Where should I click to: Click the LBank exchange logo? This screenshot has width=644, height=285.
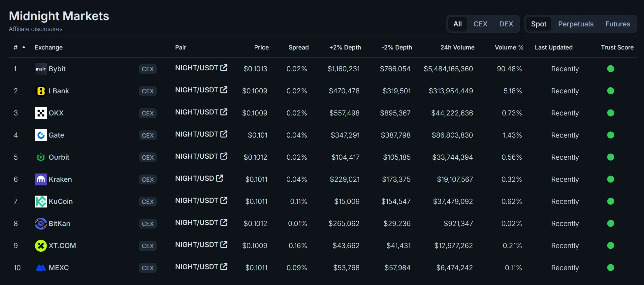pyautogui.click(x=41, y=91)
